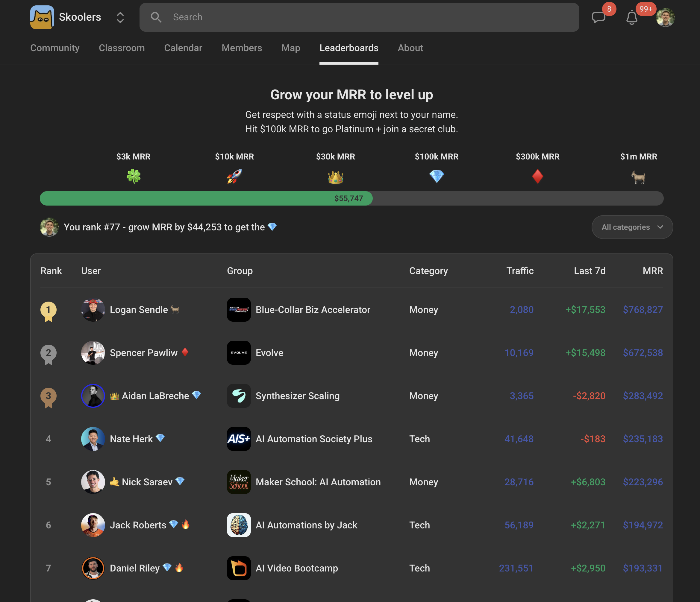Click the four-leaf clover $3k MRR emoji
This screenshot has height=602, width=700.
134,176
